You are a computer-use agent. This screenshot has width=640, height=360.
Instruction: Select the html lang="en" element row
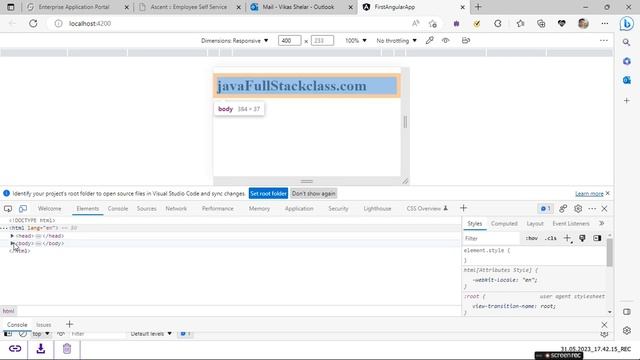pos(231,228)
